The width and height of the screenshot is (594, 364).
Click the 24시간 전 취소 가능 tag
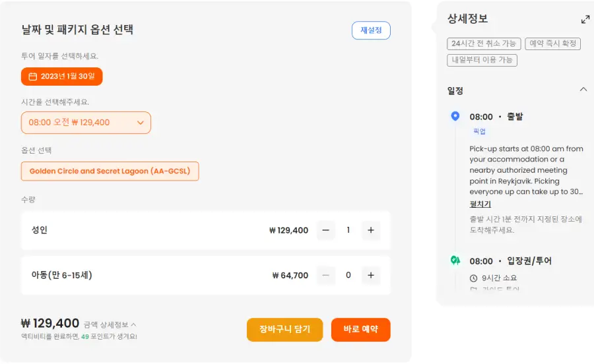coord(484,44)
